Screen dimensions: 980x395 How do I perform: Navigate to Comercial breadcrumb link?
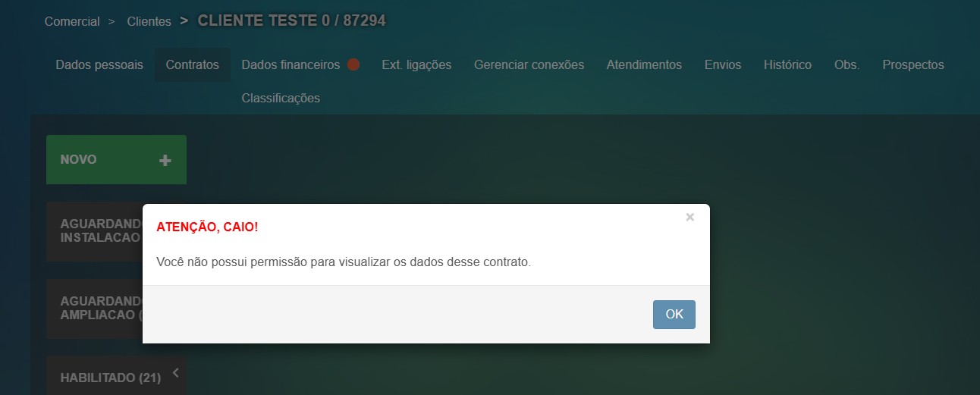(x=72, y=22)
